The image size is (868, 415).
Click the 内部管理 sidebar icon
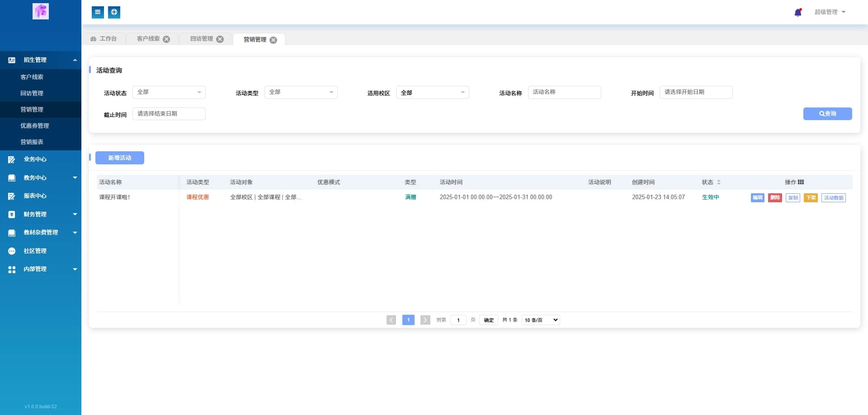pos(12,269)
